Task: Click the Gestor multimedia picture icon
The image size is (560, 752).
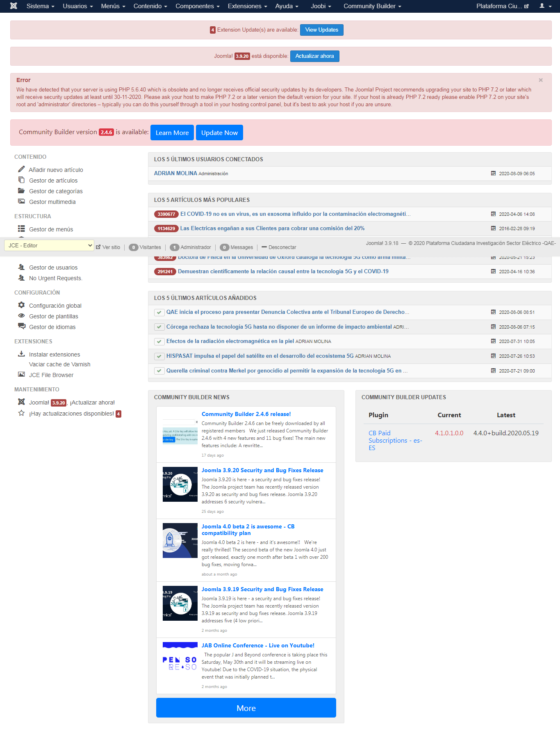Action: tap(21, 201)
